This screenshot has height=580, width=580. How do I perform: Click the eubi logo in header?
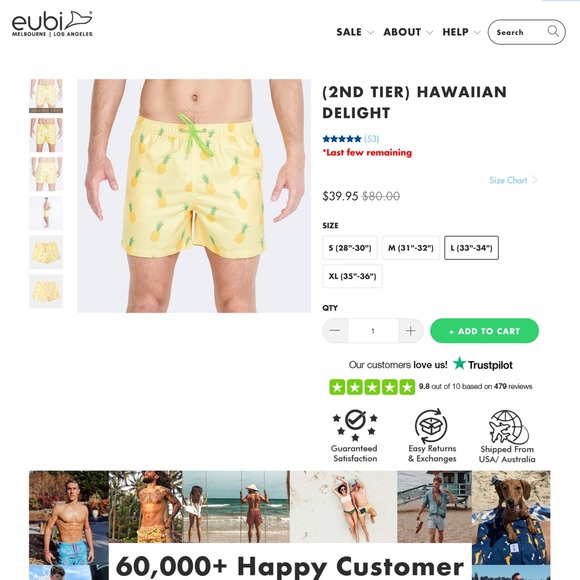click(52, 24)
